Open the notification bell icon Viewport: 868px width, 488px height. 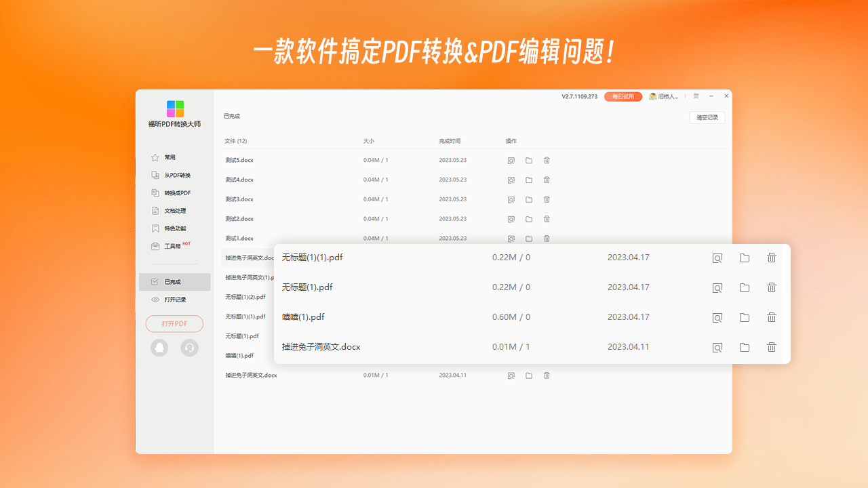point(159,348)
